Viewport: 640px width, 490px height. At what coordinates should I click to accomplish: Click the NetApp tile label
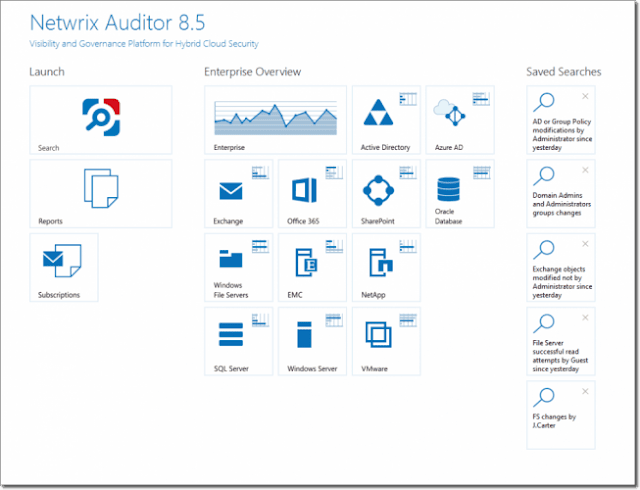373,295
